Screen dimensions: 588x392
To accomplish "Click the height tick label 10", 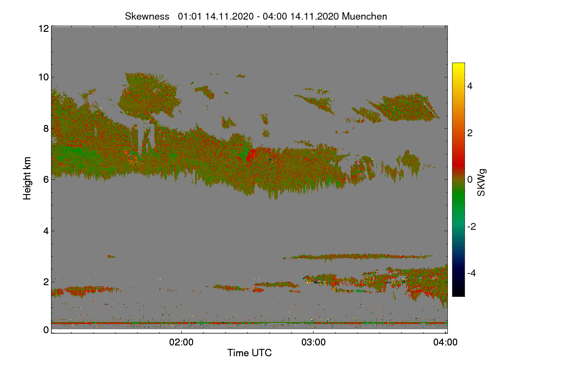I will click(x=43, y=77).
